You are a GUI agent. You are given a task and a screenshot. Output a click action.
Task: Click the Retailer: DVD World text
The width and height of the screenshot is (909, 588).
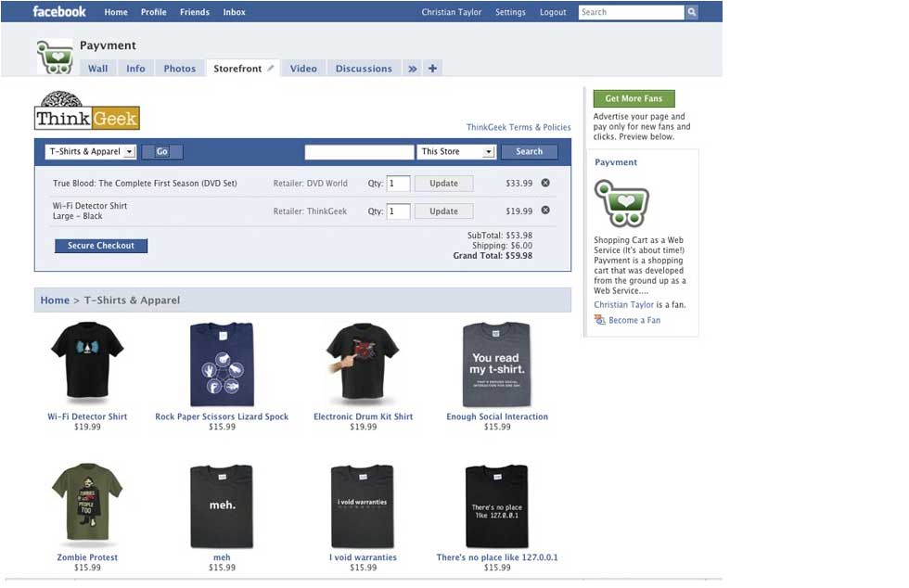pyautogui.click(x=310, y=184)
